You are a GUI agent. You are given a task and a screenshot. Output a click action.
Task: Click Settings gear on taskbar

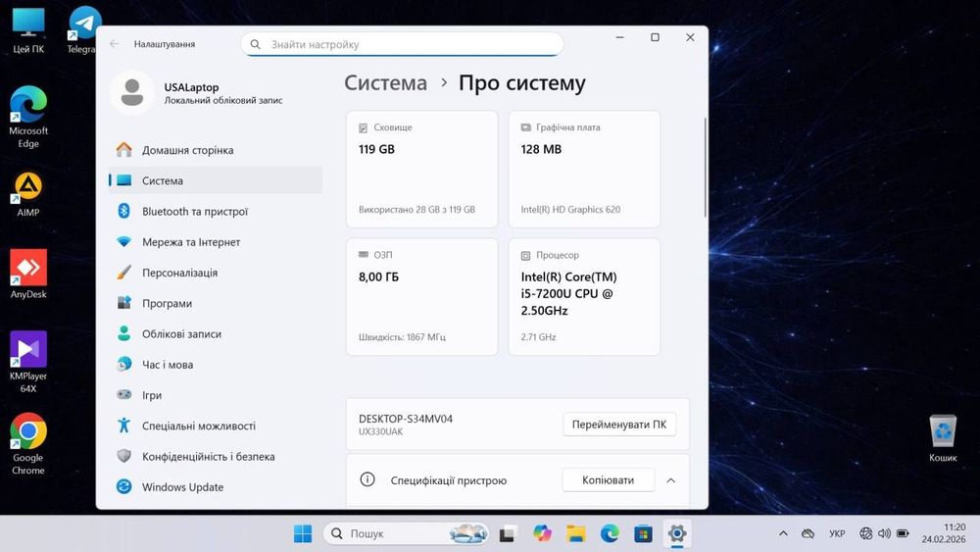point(677,533)
